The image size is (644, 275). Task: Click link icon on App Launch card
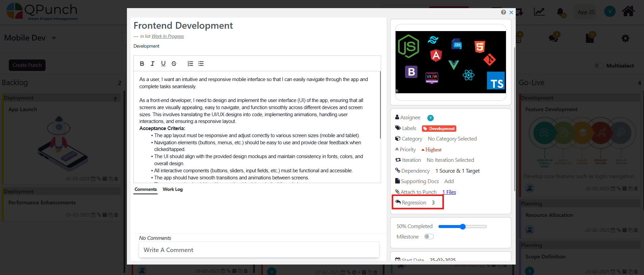click(99, 179)
